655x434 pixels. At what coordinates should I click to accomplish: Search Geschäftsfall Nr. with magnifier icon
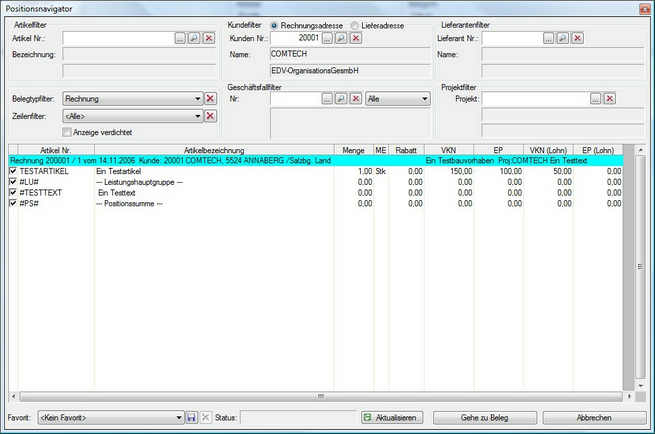[341, 99]
